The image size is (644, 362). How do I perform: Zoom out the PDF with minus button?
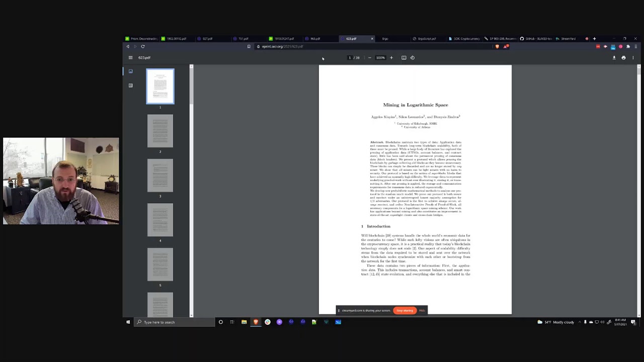coord(369,57)
